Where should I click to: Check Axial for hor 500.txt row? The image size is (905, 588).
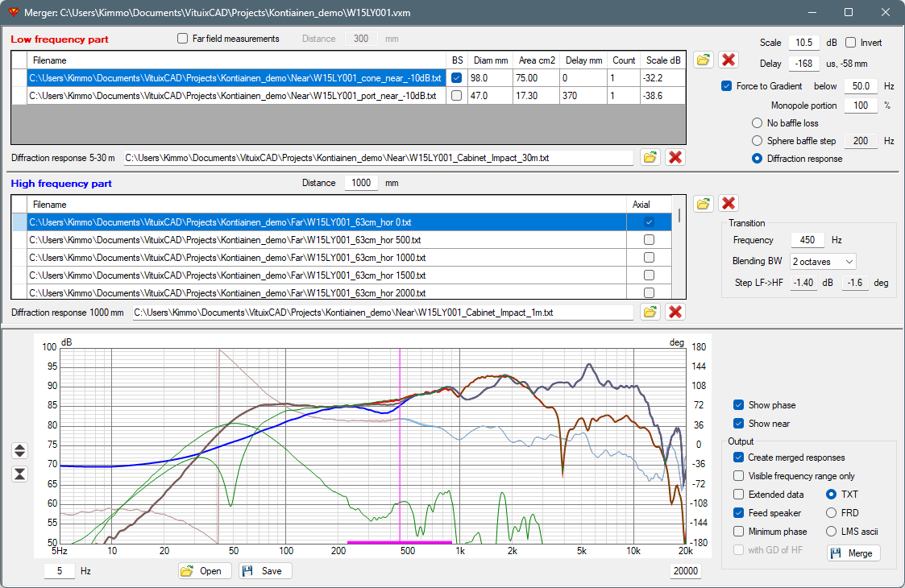coord(650,239)
